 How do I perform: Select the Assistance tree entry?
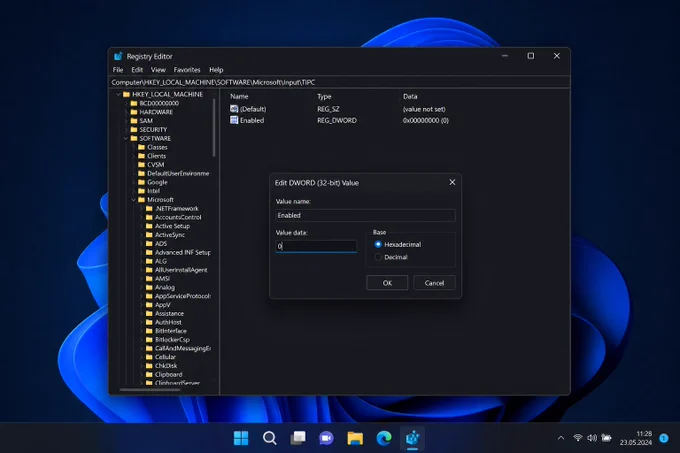pyautogui.click(x=169, y=313)
